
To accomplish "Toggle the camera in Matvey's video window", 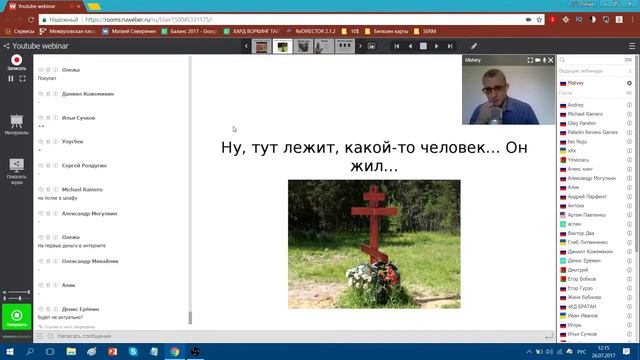I will [x=538, y=60].
